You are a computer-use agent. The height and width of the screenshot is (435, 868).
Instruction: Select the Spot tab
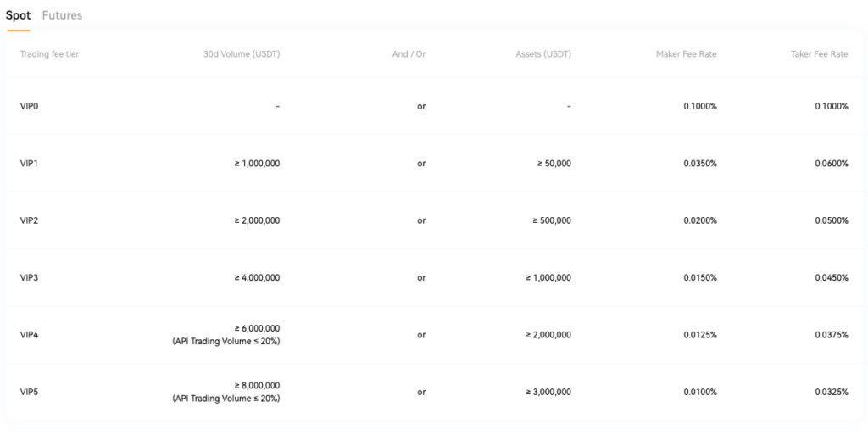pos(18,15)
